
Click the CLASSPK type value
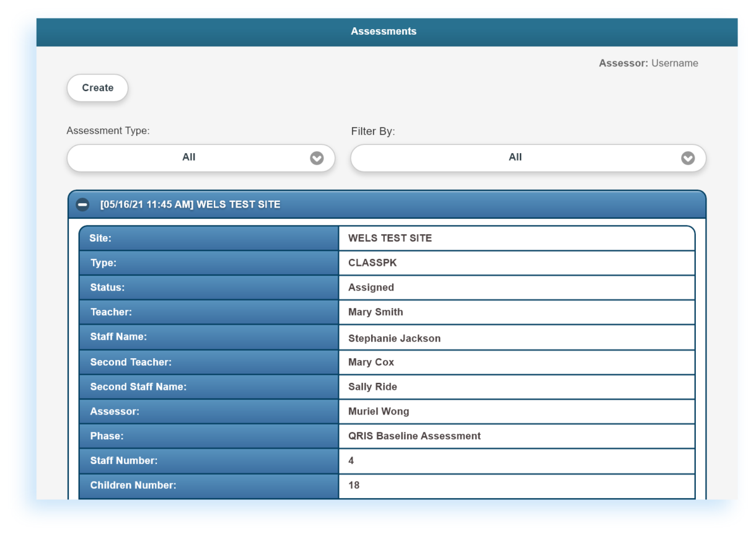[372, 263]
